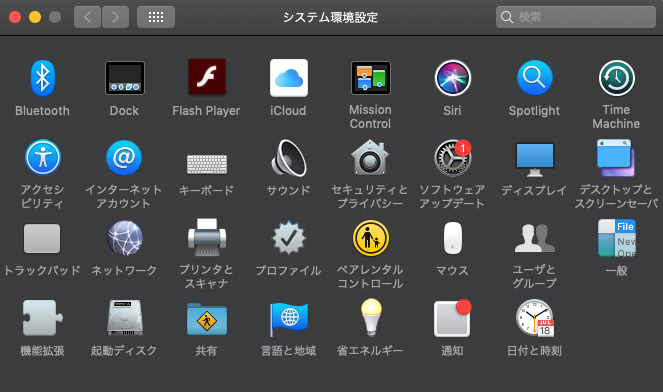Open プリンタとスキャナ pane
Viewport: 663px width, 392px height.
tap(207, 237)
